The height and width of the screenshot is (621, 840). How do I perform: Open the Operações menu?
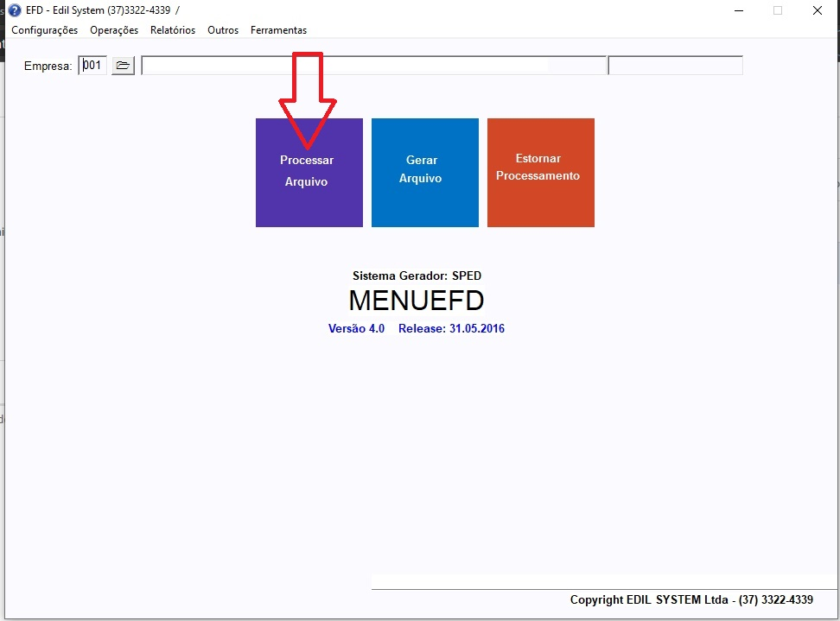(114, 30)
